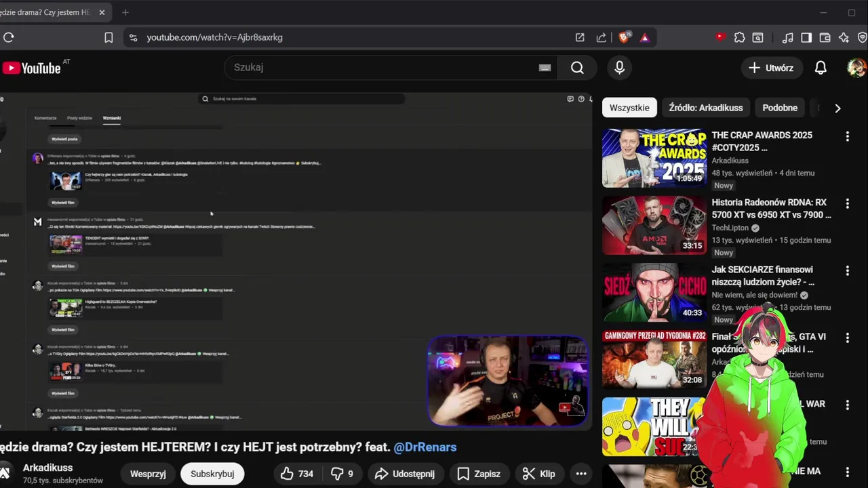
Task: Open Brave Shields lion icon
Action: click(624, 37)
